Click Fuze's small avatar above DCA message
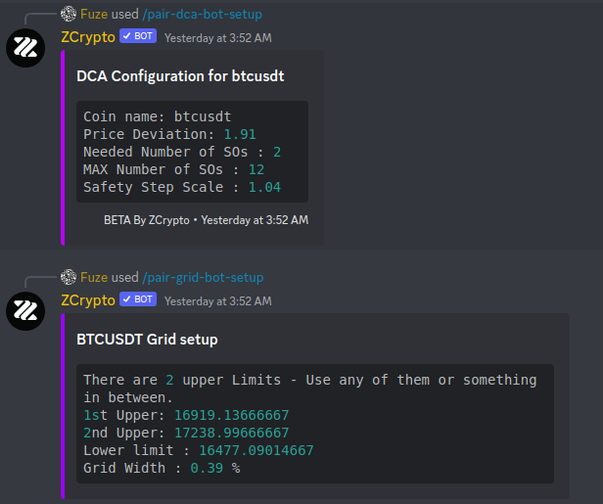The height and width of the screenshot is (504, 603). [x=68, y=14]
